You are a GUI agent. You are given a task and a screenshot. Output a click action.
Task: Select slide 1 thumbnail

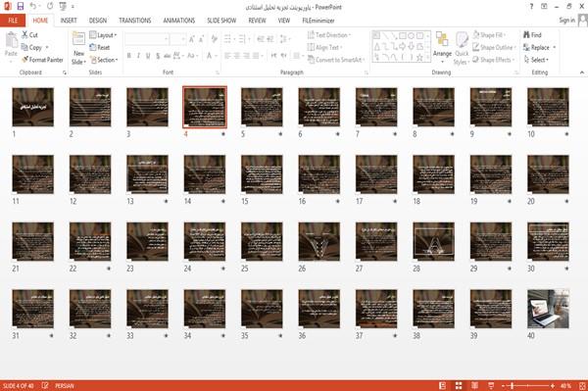coord(33,107)
